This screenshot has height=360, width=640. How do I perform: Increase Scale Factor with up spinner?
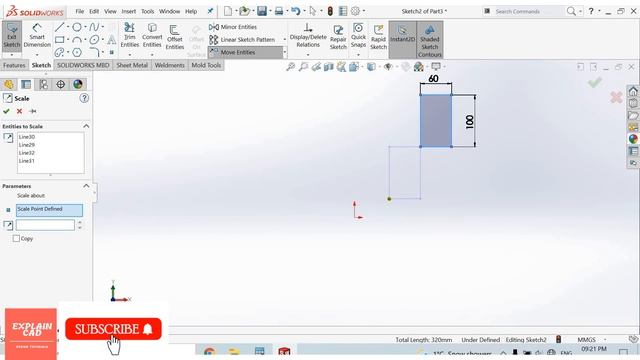pyautogui.click(x=80, y=222)
